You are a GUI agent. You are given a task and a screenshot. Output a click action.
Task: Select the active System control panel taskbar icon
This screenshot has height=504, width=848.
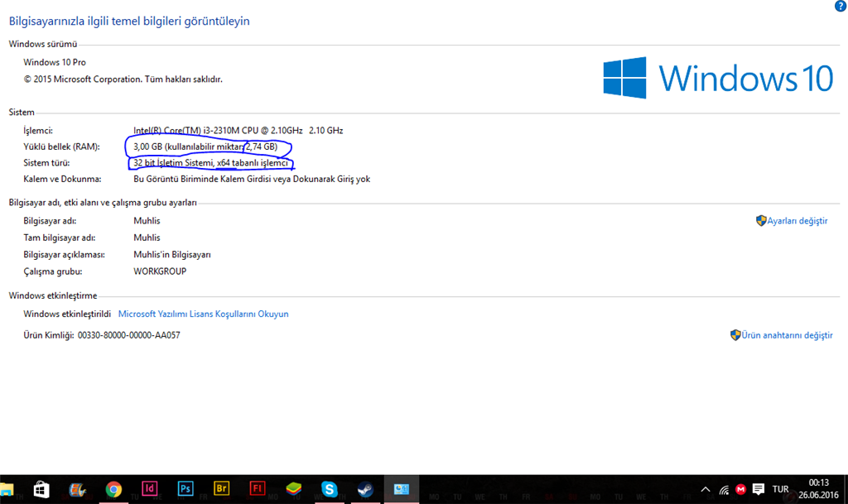[402, 489]
